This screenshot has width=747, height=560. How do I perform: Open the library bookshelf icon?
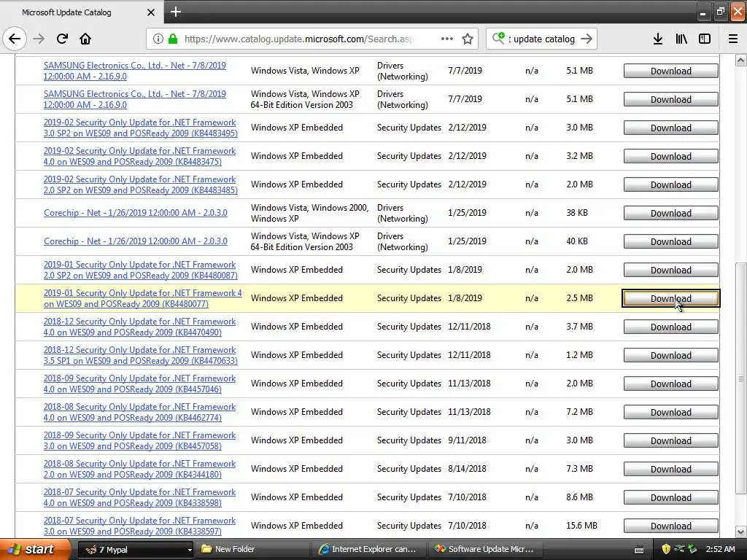click(x=681, y=39)
